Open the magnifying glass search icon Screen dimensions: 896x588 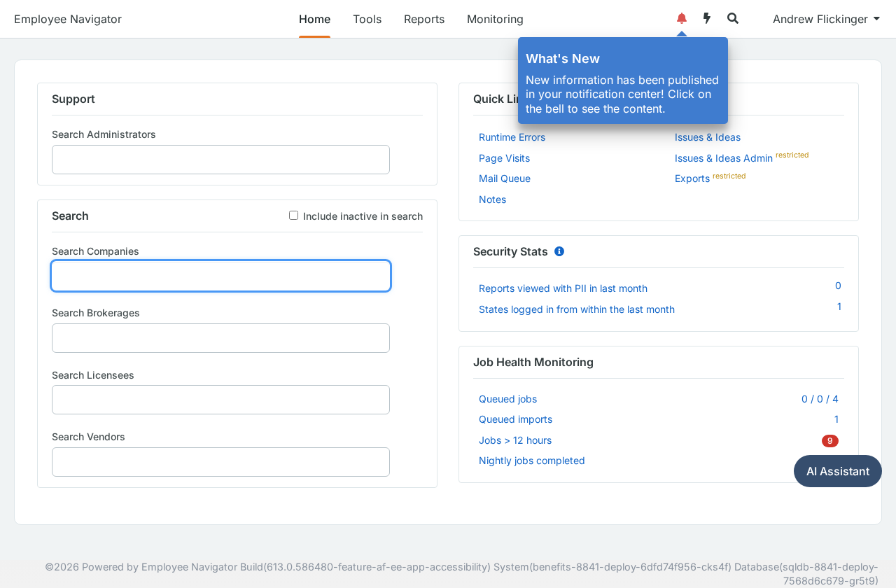[x=733, y=18]
